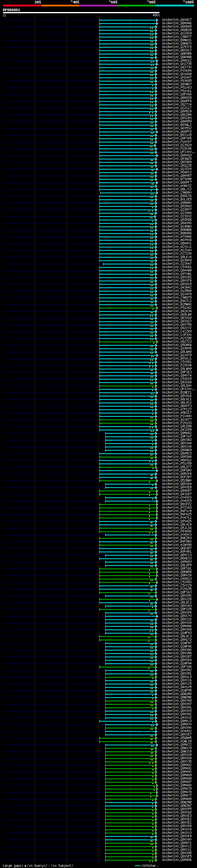
Task: Select UniRef100_C5X951 label
Action: pyautogui.click(x=177, y=362)
